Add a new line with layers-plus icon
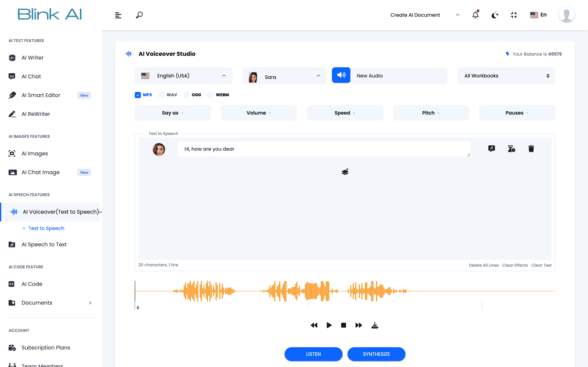The height and width of the screenshot is (367, 588). (x=345, y=172)
